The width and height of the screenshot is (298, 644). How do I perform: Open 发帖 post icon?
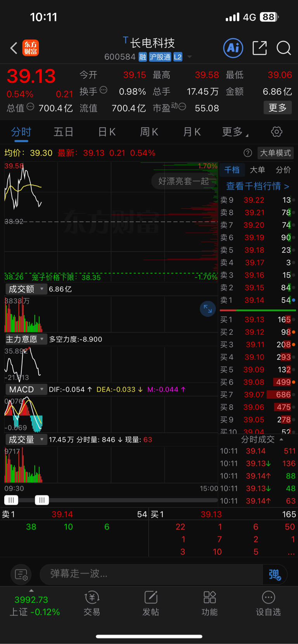(x=151, y=604)
